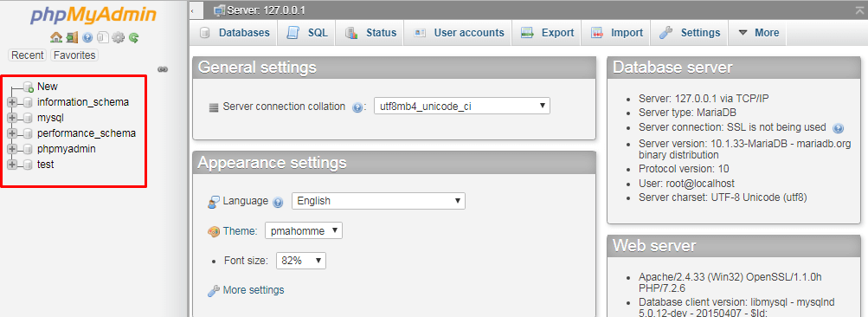The height and width of the screenshot is (317, 868).
Task: Click the phpmyadmin database cylinder icon
Action: (29, 149)
